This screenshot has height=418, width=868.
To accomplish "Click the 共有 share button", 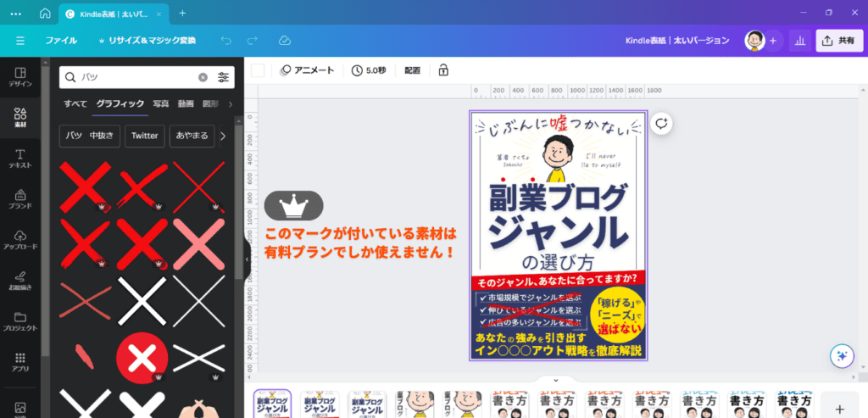I will (x=839, y=41).
